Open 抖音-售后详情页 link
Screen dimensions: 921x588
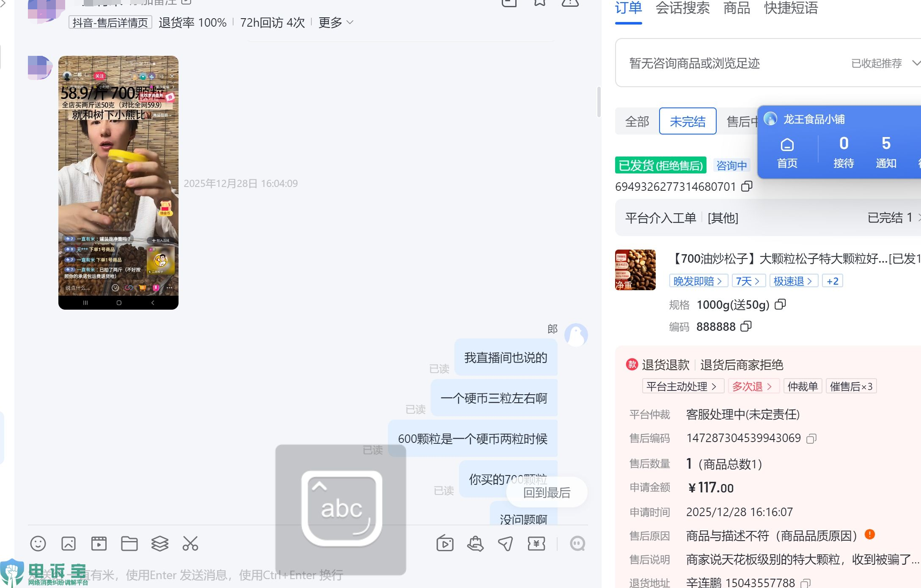pyautogui.click(x=110, y=22)
